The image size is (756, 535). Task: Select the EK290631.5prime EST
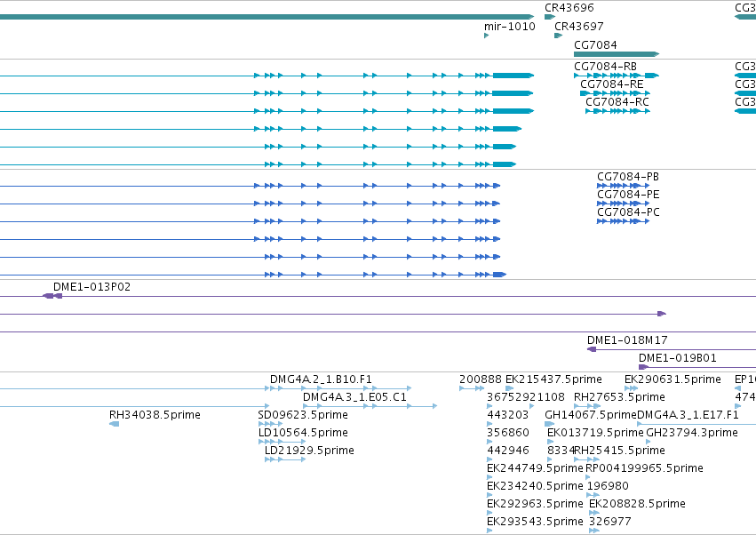[x=631, y=387]
